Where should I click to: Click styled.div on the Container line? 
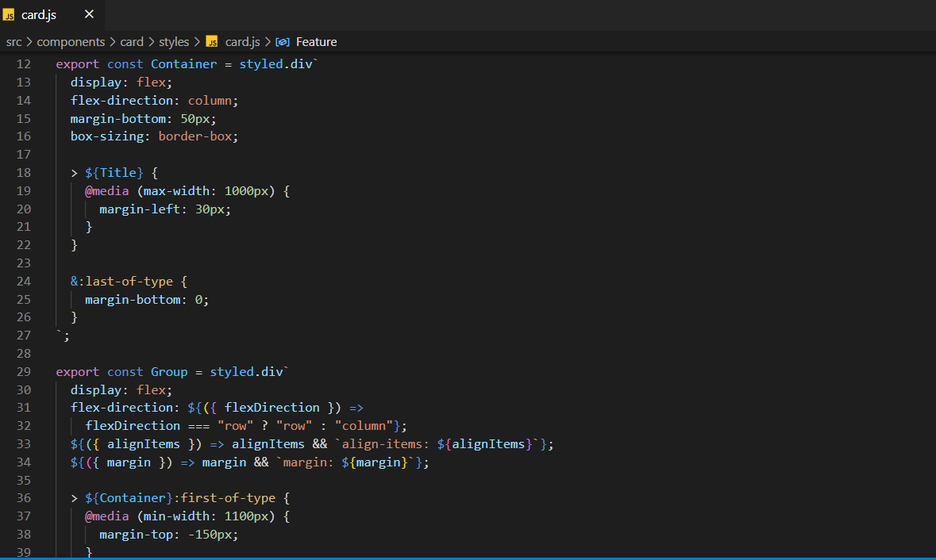click(x=275, y=63)
